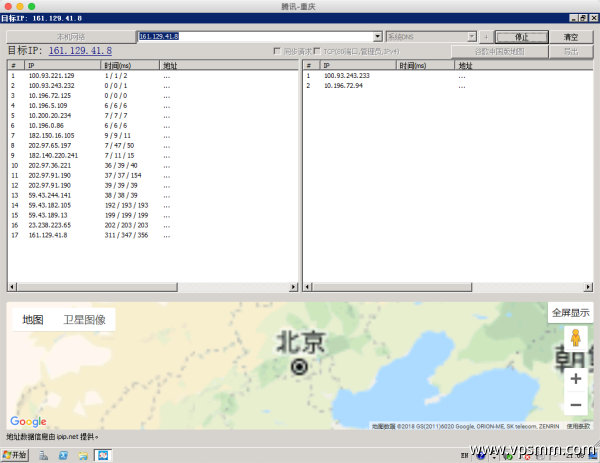Select hop row 100.93.221.129
Screen dimensions: 600x463
pos(152,76)
